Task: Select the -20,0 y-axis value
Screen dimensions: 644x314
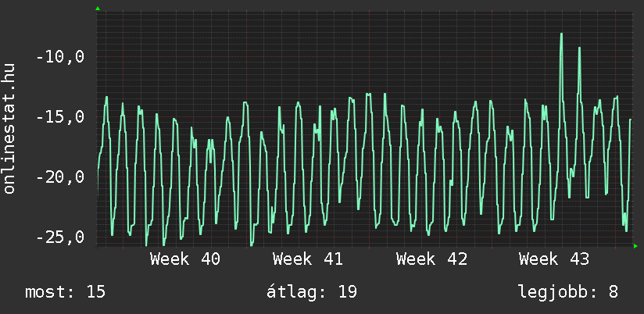Action: [60, 177]
